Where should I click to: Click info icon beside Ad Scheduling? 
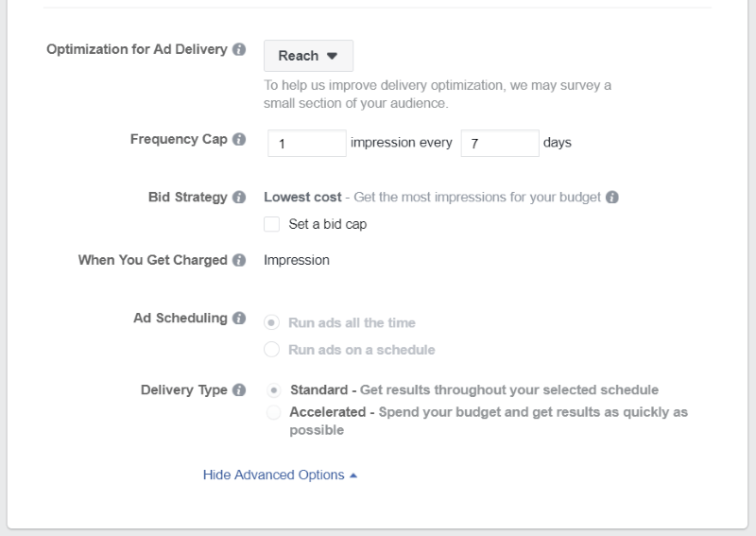point(239,319)
